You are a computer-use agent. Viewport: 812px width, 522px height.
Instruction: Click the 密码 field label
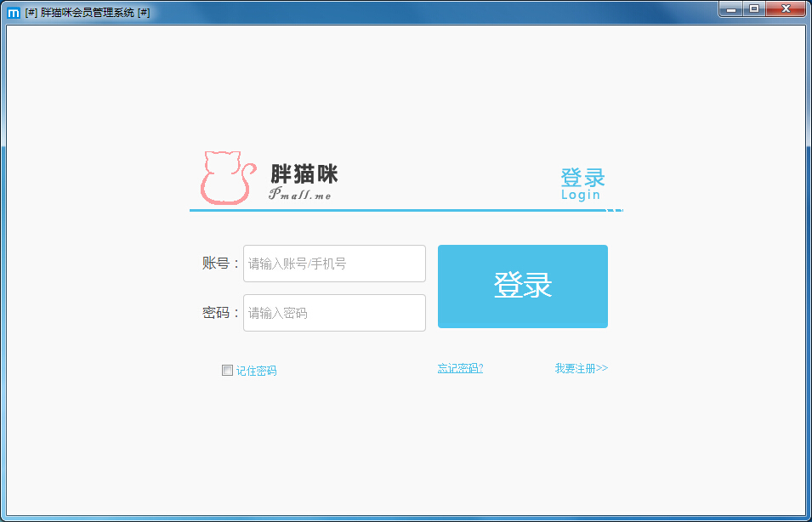tap(219, 313)
